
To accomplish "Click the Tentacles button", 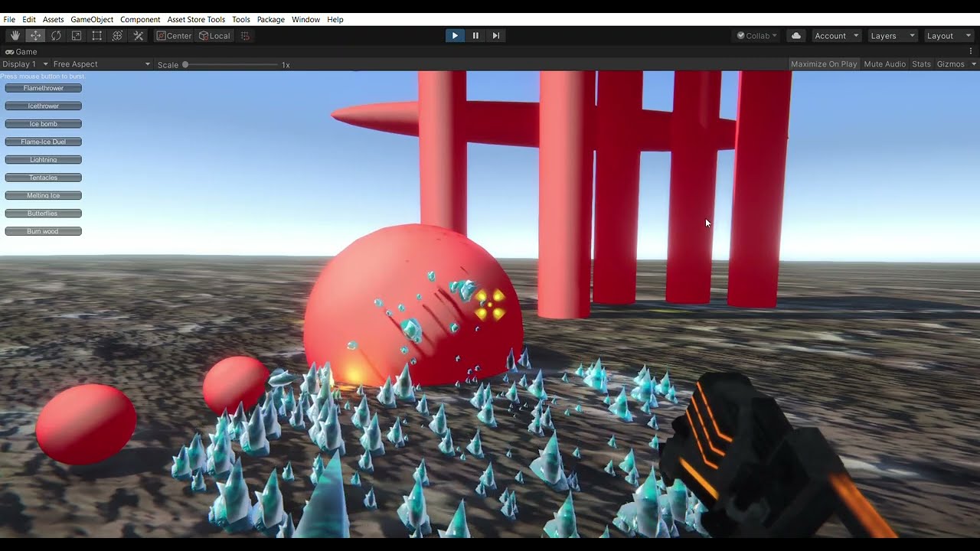I will [x=44, y=178].
